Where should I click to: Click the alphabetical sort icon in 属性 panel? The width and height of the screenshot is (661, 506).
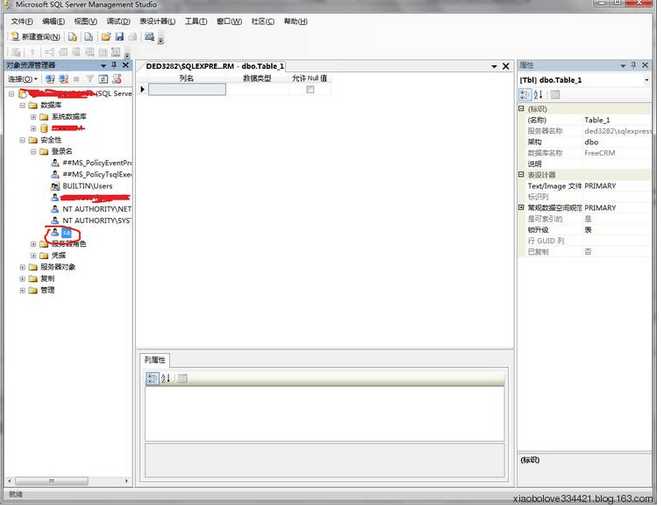[538, 94]
